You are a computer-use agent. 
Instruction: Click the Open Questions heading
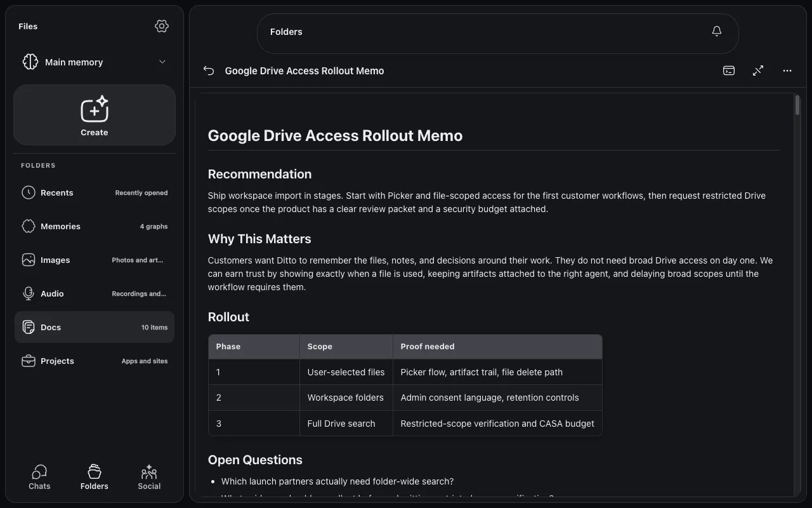coord(255,460)
